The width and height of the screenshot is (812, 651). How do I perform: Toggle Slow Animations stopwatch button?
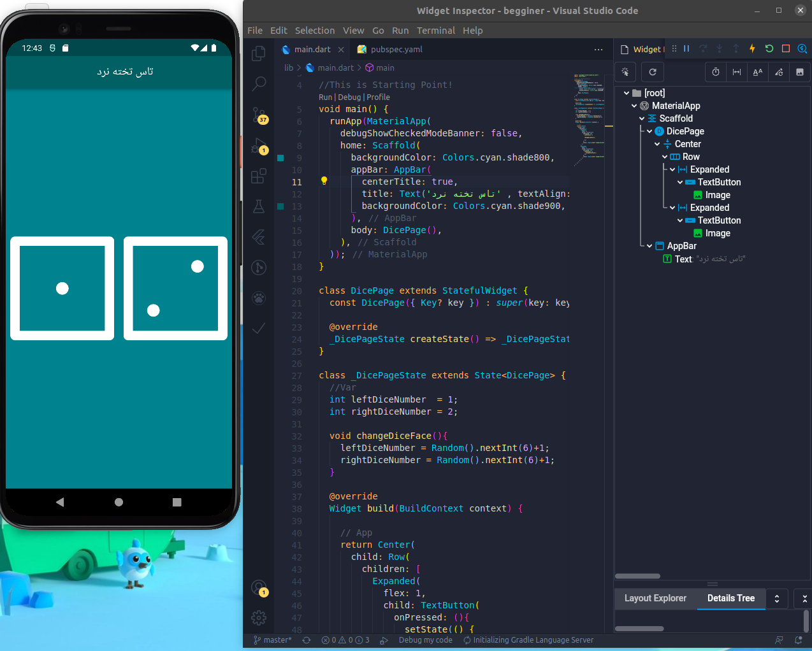tap(716, 72)
